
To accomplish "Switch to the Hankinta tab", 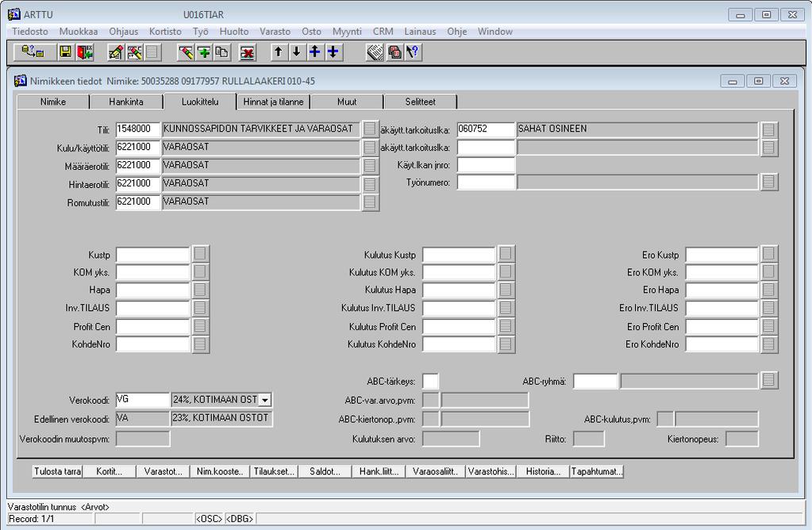I will coord(126,102).
